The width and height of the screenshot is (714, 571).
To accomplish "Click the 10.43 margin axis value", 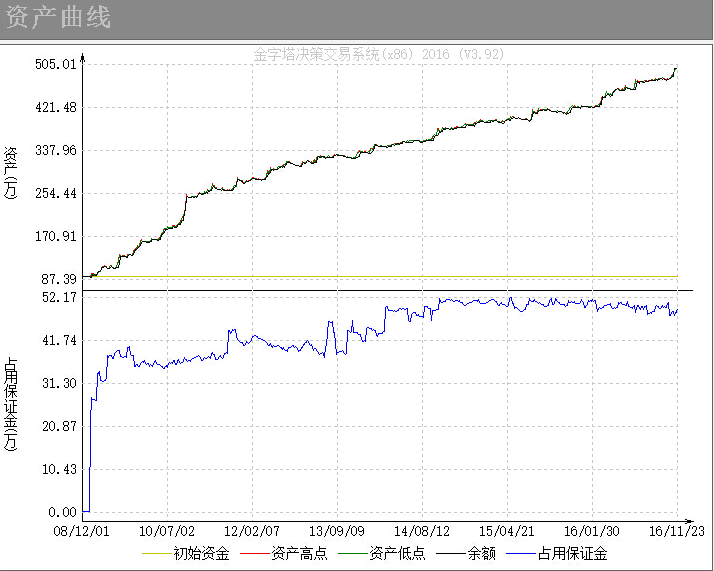I will pos(59,469).
